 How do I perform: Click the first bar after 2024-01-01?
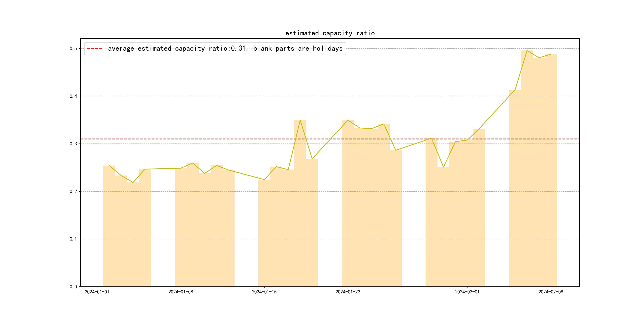[x=109, y=225]
